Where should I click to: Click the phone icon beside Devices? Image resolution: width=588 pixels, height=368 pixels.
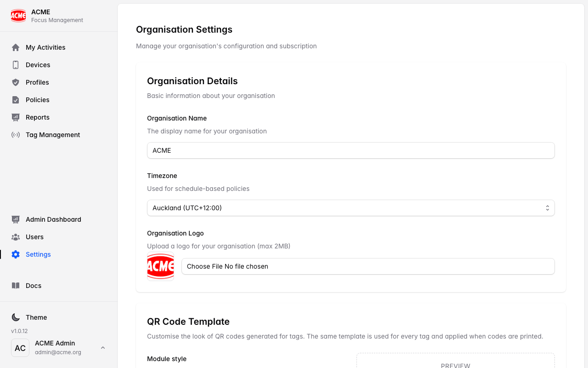(16, 65)
